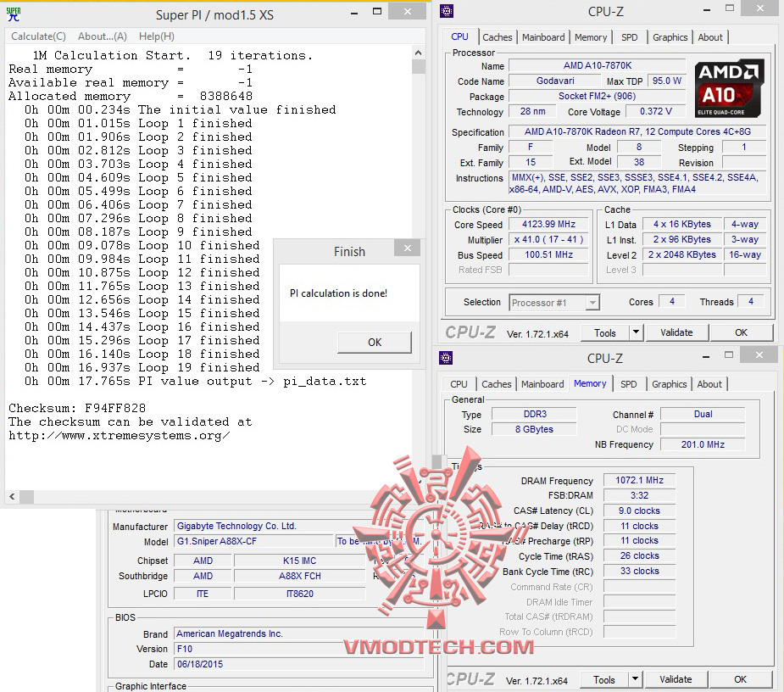Screen dimensions: 784x692
Task: Select CPU tab in top CPU-Z window
Action: [x=459, y=36]
